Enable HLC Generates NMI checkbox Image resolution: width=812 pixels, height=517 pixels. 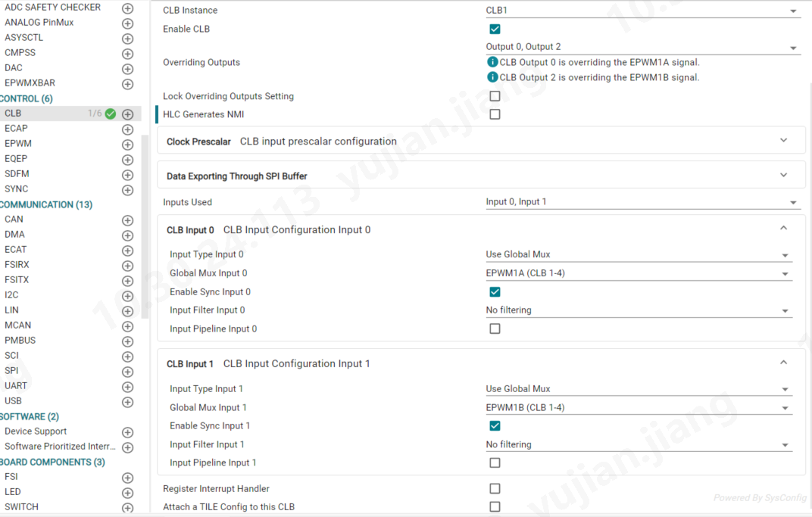click(495, 114)
